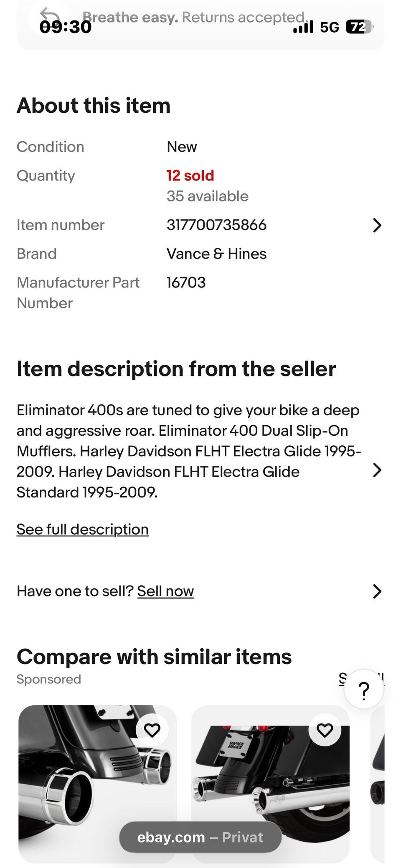The width and height of the screenshot is (401, 868).
Task: Tap the ebay.com address bar pill
Action: point(200,837)
